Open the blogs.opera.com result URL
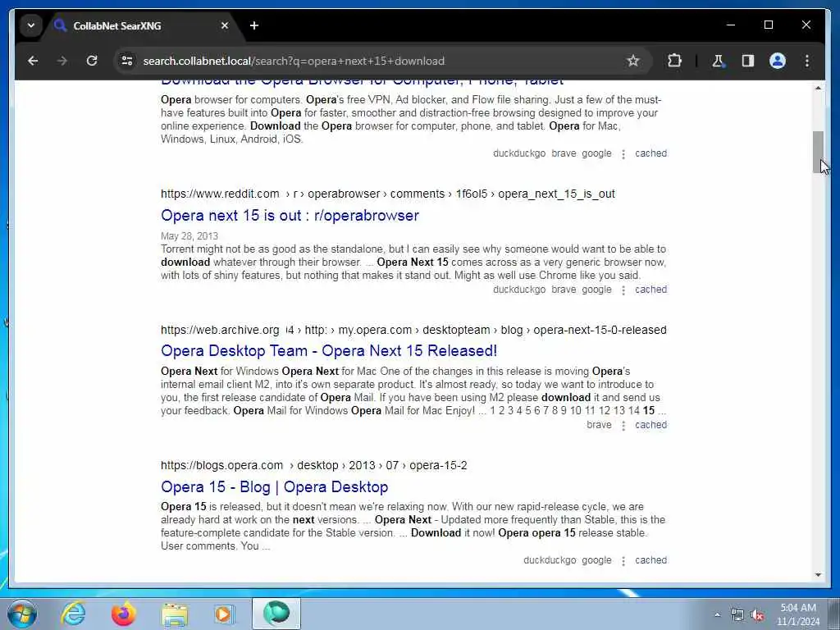 tap(314, 466)
